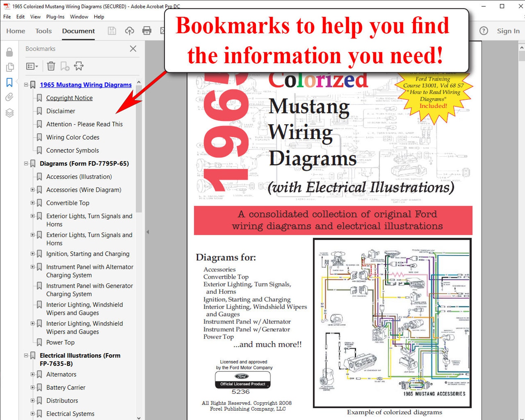Expand the Convertible Top bookmark
The height and width of the screenshot is (420, 525).
pyautogui.click(x=32, y=203)
